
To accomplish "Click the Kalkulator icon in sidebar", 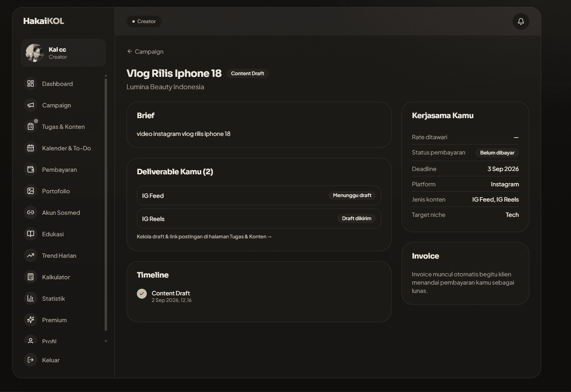I will coord(31,277).
